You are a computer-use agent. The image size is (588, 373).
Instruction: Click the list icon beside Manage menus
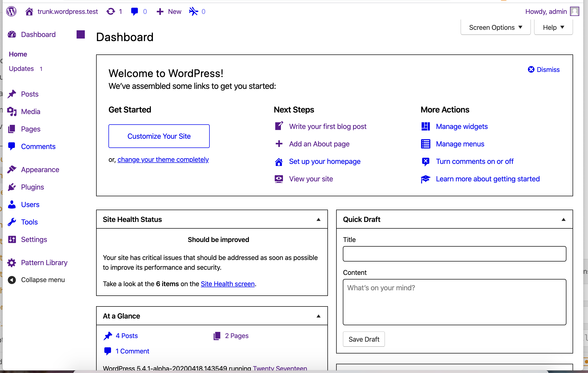click(426, 144)
